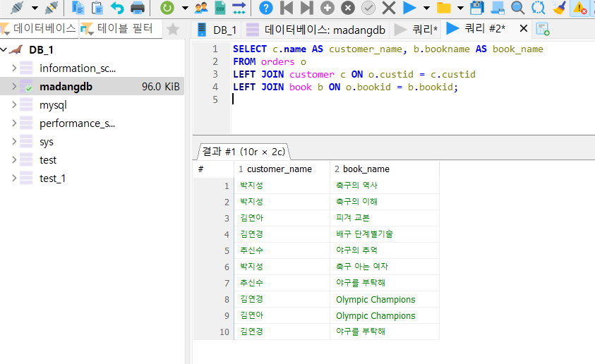Screen dimensions: 595x364
Task: Click the '피겨 교본' cell
Action: pos(385,218)
